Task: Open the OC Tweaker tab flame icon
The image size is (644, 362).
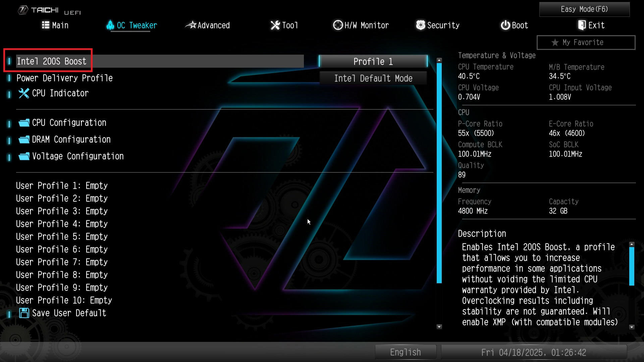Action: coord(111,25)
